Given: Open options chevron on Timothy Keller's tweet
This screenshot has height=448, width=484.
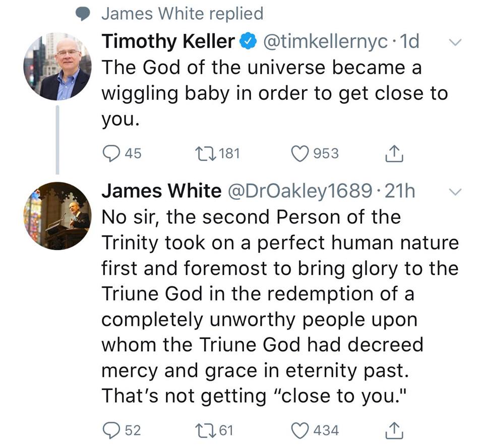Looking at the screenshot, I should [455, 43].
